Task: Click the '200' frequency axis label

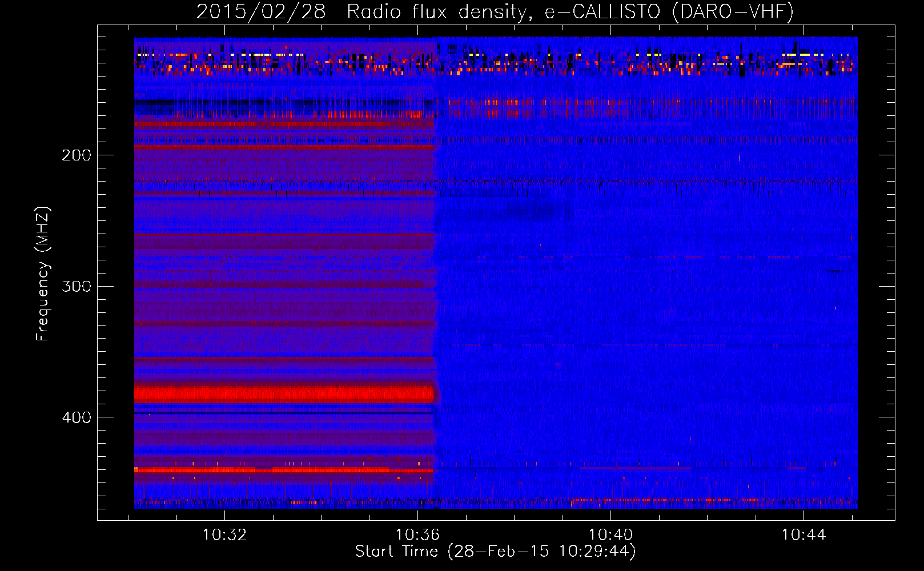Action: (77, 155)
